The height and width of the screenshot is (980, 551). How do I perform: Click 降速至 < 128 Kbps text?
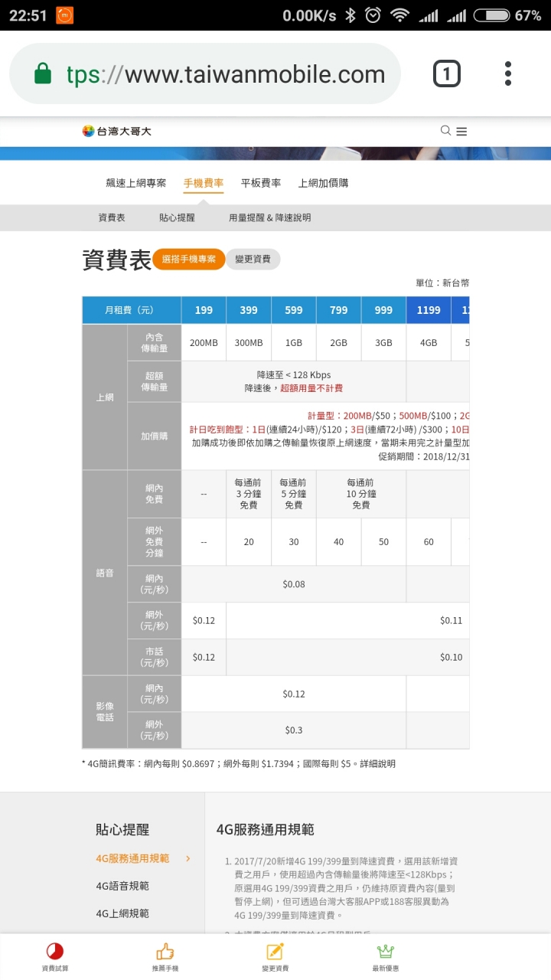tap(293, 375)
